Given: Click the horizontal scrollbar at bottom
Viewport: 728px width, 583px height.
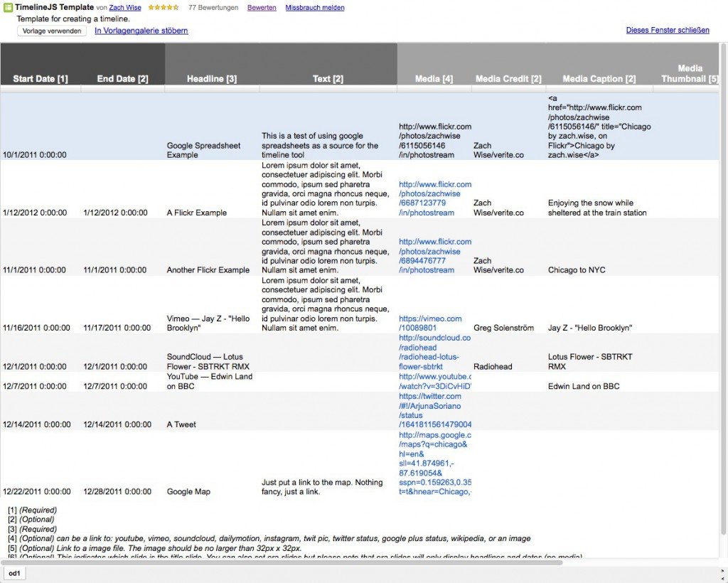Looking at the screenshot, I should (284, 562).
